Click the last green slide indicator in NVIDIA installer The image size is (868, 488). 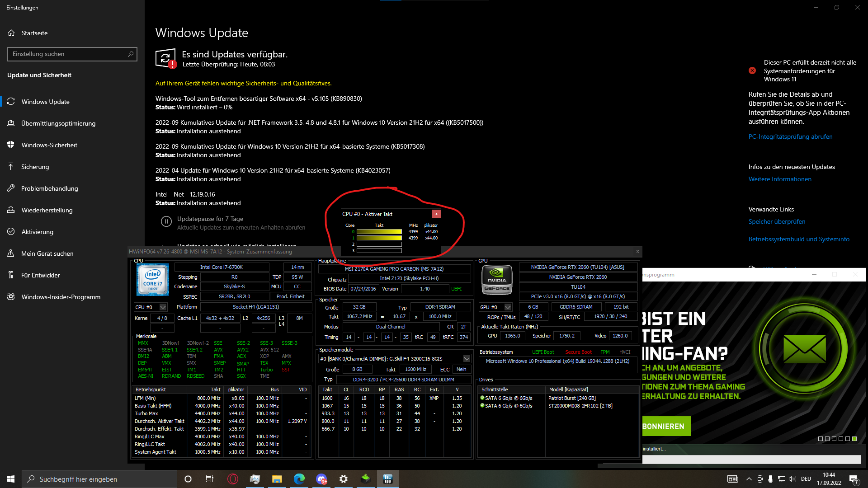point(854,439)
